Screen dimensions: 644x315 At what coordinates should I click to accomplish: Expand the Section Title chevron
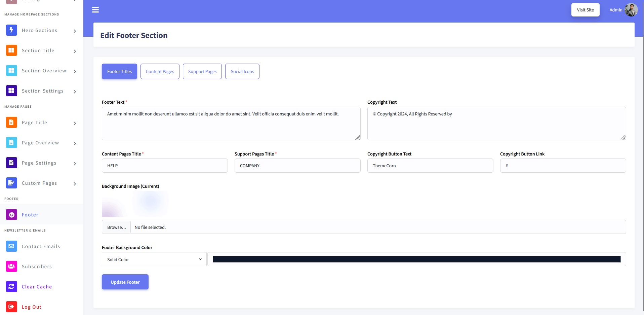pos(75,51)
